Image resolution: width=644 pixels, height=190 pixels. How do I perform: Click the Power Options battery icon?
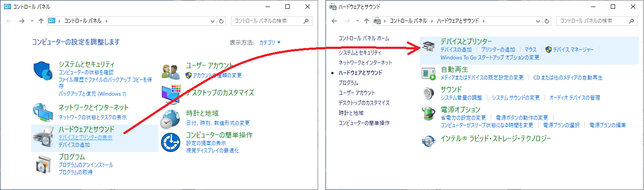[x=429, y=114]
